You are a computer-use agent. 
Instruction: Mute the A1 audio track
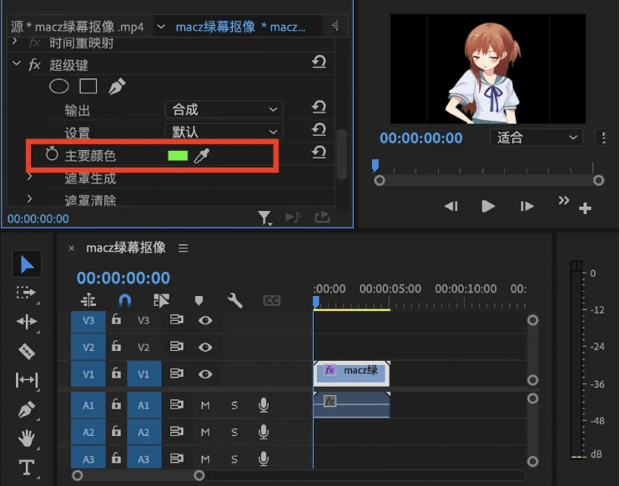[205, 405]
